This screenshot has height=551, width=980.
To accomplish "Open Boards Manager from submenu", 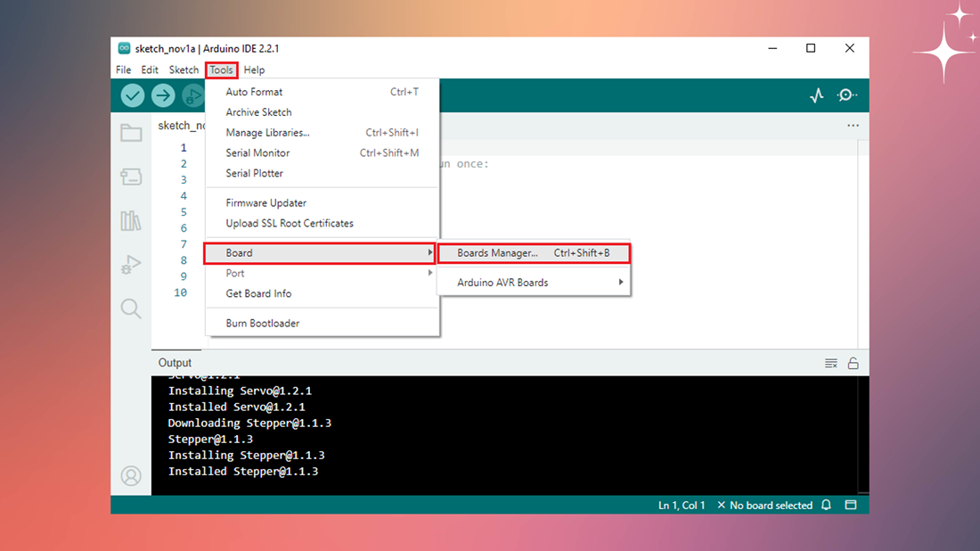I will pos(534,253).
